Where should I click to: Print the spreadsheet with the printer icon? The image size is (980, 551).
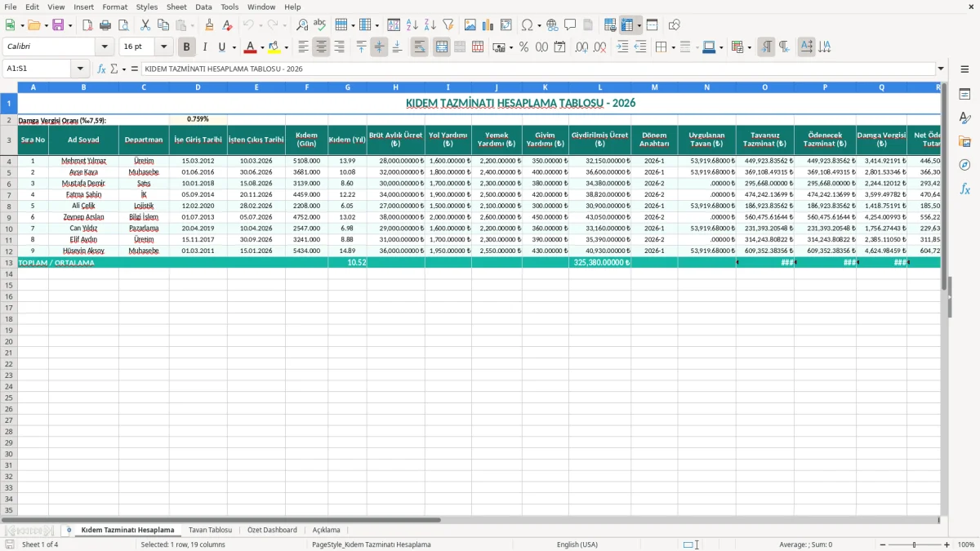[105, 25]
